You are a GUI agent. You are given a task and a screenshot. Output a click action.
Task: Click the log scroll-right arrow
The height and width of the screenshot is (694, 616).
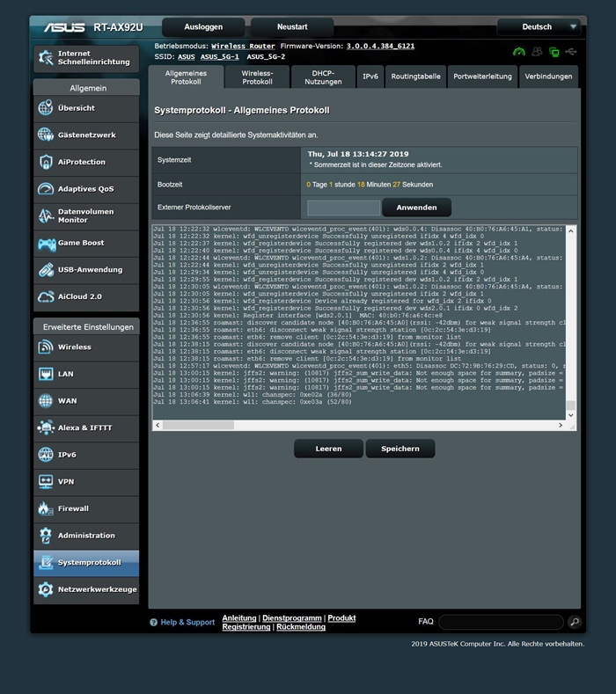tap(561, 425)
